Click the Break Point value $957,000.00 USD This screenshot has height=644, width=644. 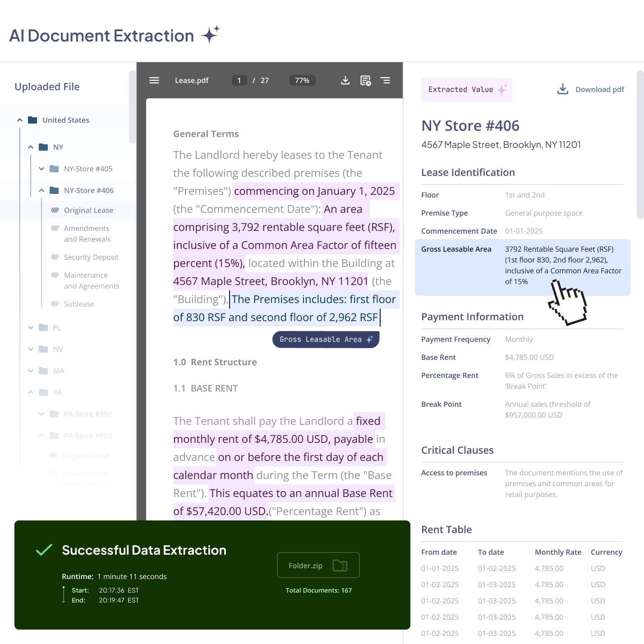pyautogui.click(x=534, y=415)
